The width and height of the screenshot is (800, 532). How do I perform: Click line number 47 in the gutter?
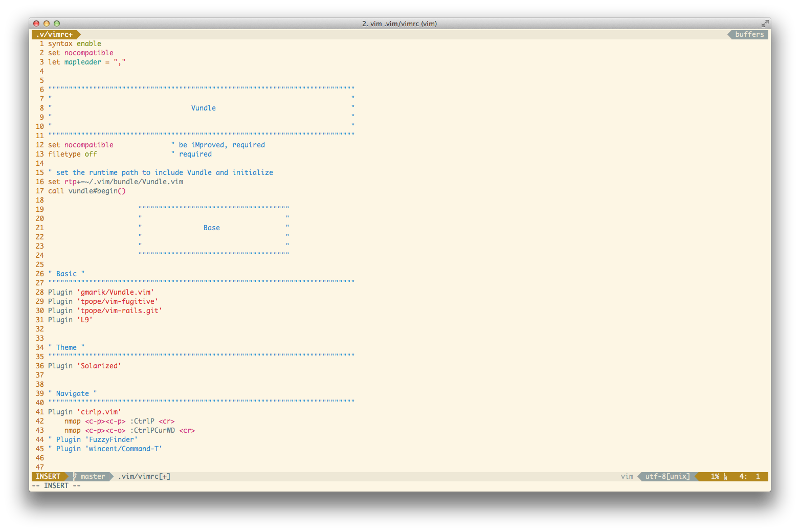tap(40, 467)
